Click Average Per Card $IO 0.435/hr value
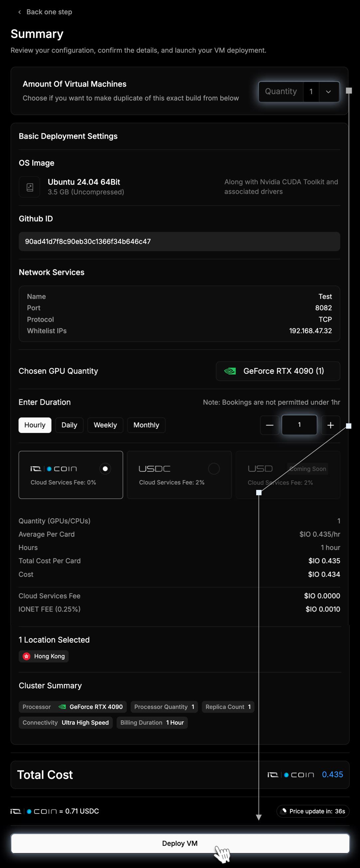This screenshot has height=868, width=360. [320, 535]
